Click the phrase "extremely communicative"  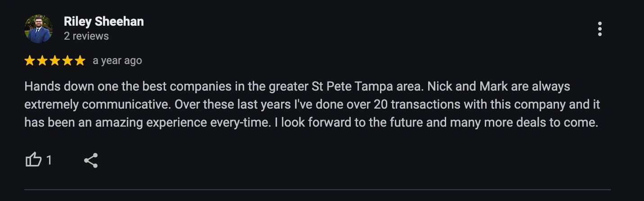tap(96, 105)
